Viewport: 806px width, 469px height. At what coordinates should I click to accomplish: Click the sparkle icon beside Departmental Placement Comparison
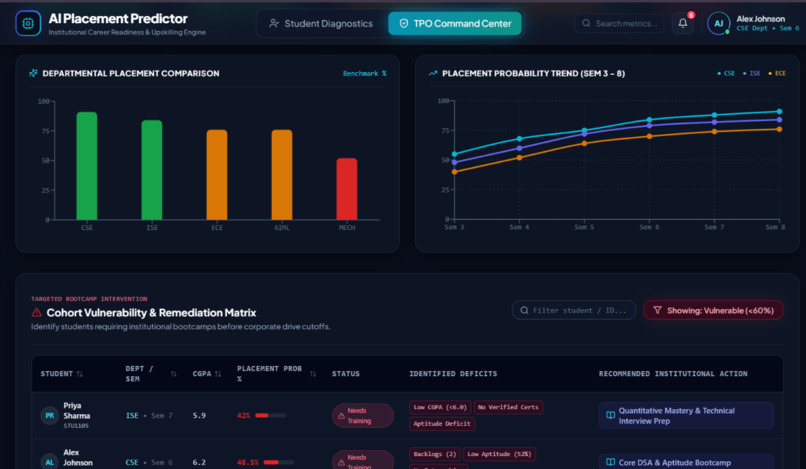pos(33,73)
